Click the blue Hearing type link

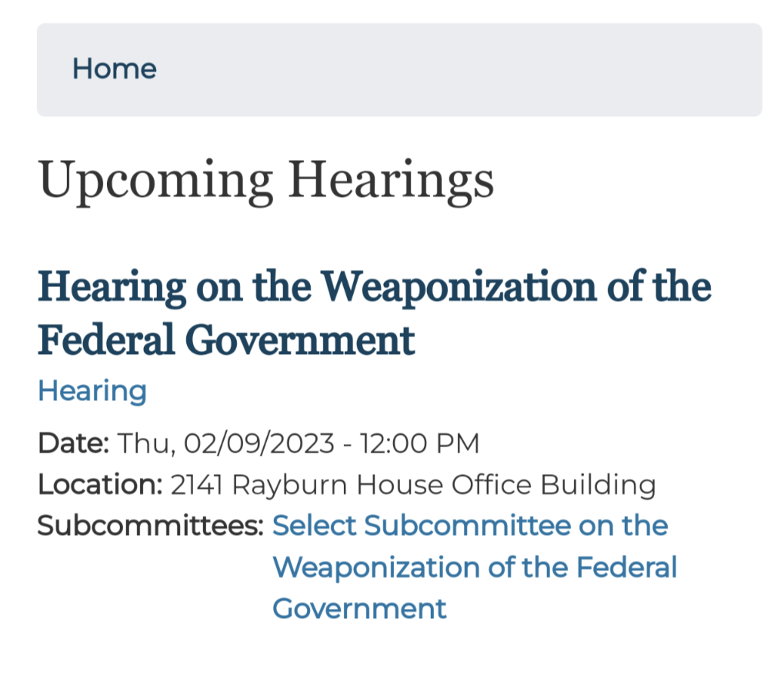point(92,391)
